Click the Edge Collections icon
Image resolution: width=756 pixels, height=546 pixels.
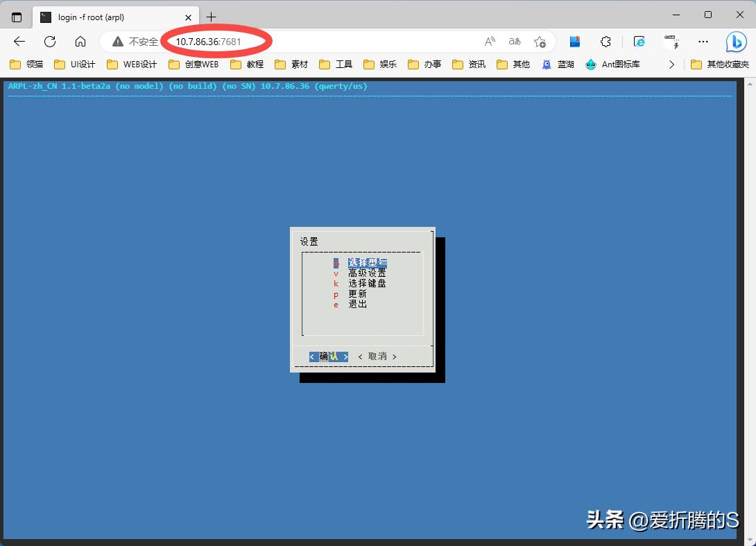click(574, 42)
